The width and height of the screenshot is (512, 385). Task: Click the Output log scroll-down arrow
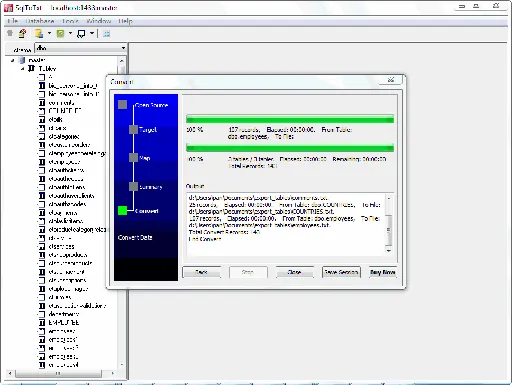(388, 250)
